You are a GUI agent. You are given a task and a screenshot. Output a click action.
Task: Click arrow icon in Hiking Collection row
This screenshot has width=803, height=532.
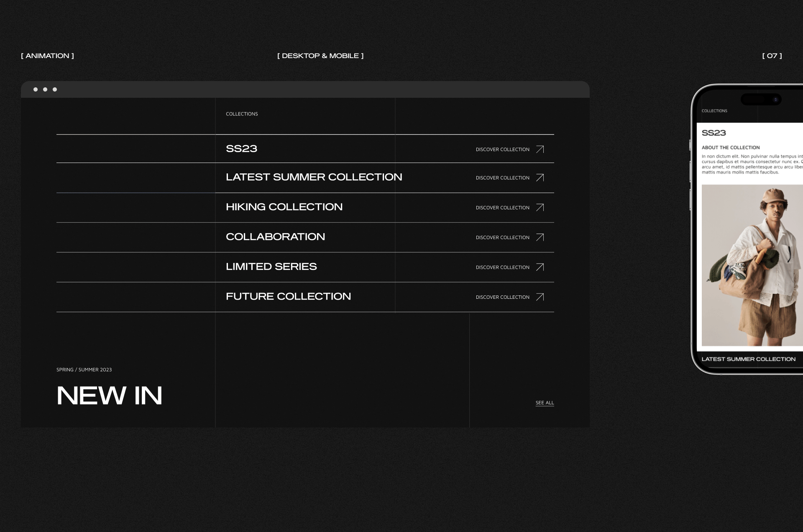[540, 207]
